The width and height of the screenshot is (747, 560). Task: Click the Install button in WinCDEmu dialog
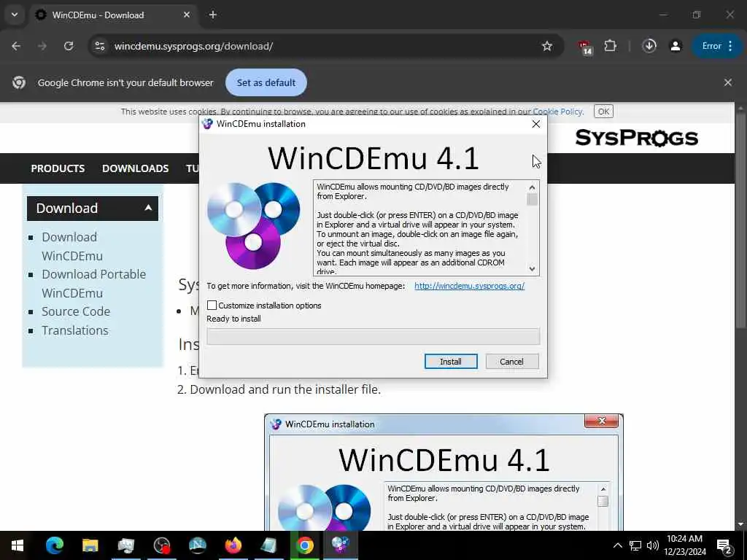pyautogui.click(x=451, y=362)
